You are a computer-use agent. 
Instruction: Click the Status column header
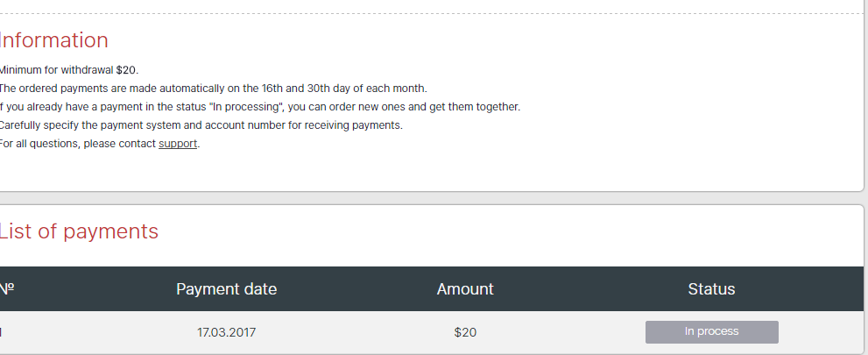pos(711,289)
